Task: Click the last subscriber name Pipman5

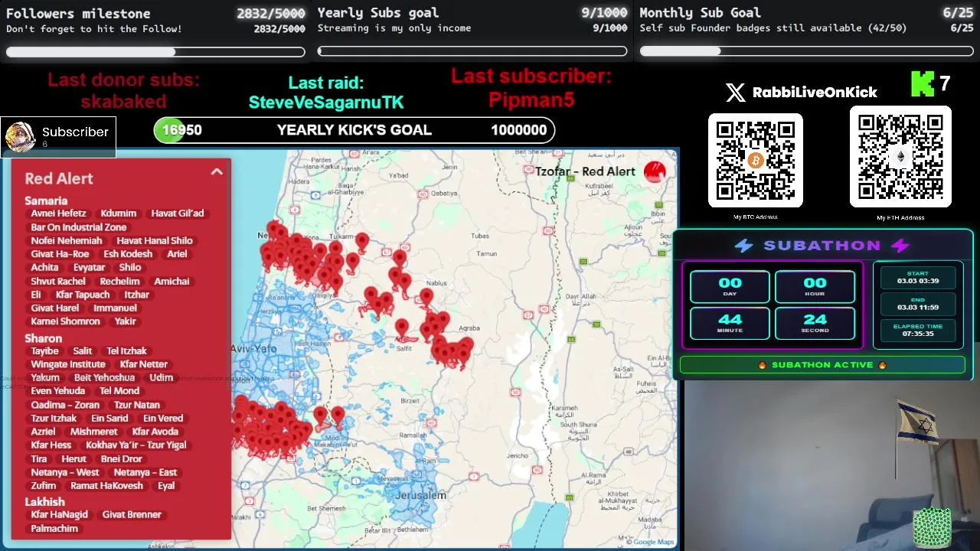Action: click(x=531, y=99)
